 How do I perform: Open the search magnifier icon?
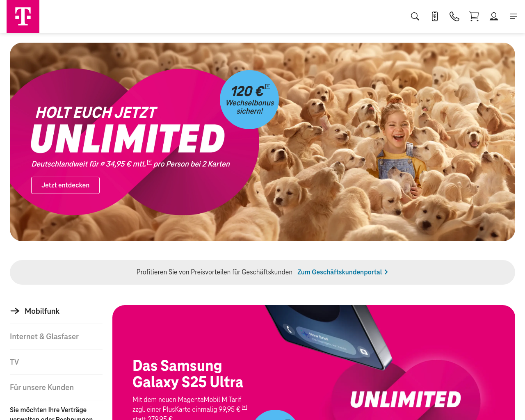click(x=415, y=16)
